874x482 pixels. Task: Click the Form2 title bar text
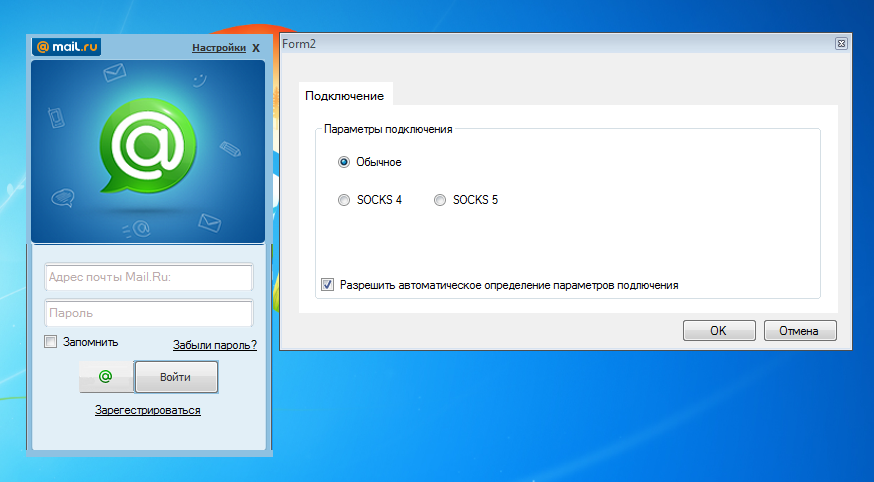[299, 44]
